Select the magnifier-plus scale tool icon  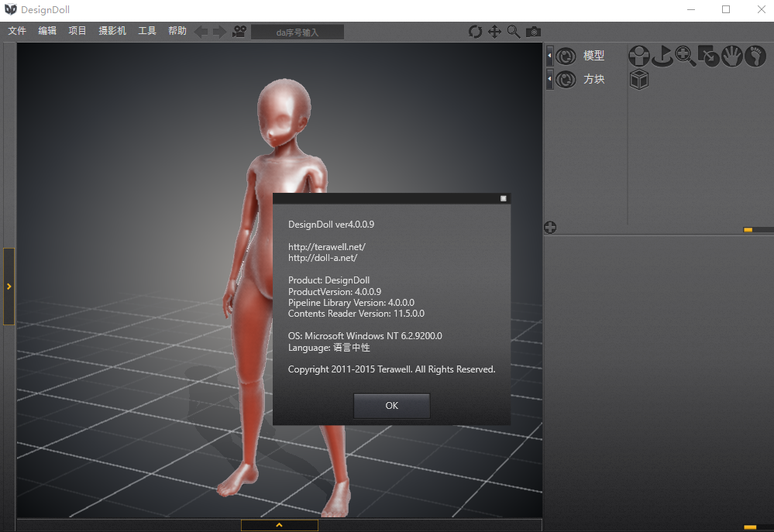click(x=685, y=56)
